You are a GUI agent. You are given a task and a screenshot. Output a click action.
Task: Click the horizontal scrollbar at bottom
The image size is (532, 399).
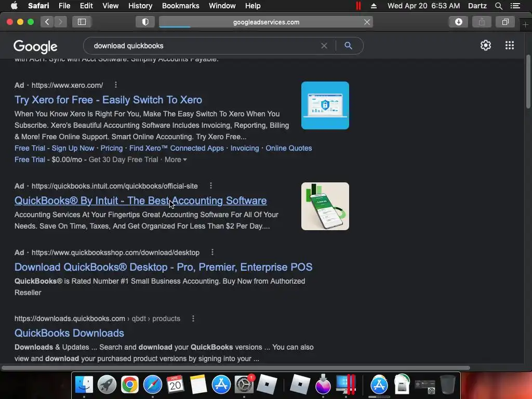pos(236,368)
